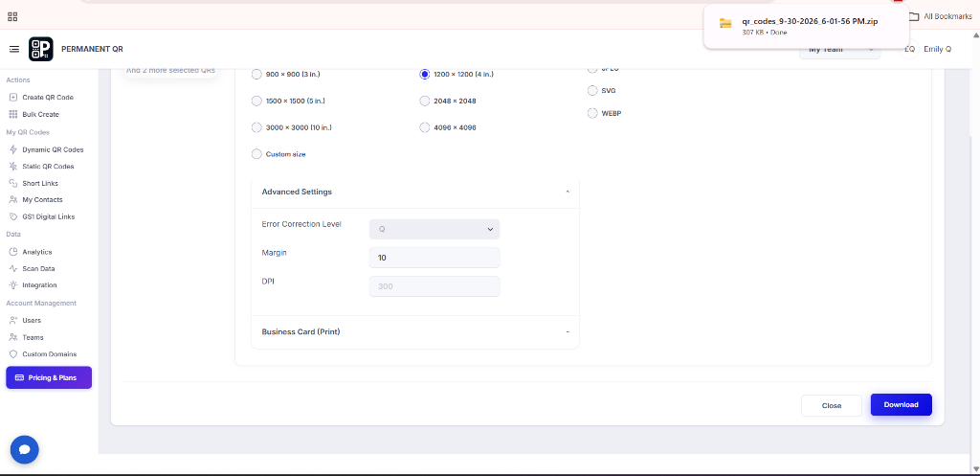Click the Download button
The image size is (980, 476).
(902, 405)
